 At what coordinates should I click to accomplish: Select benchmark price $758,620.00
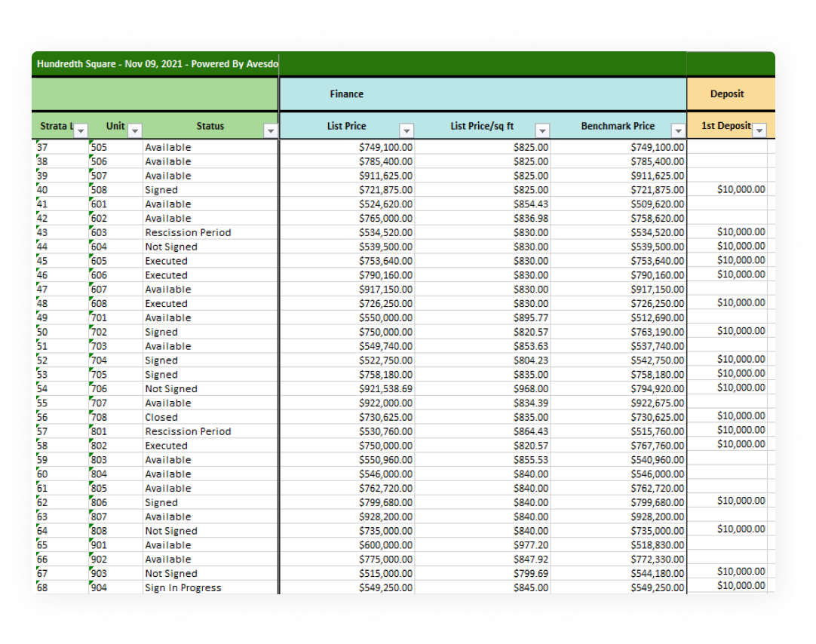pyautogui.click(x=618, y=218)
